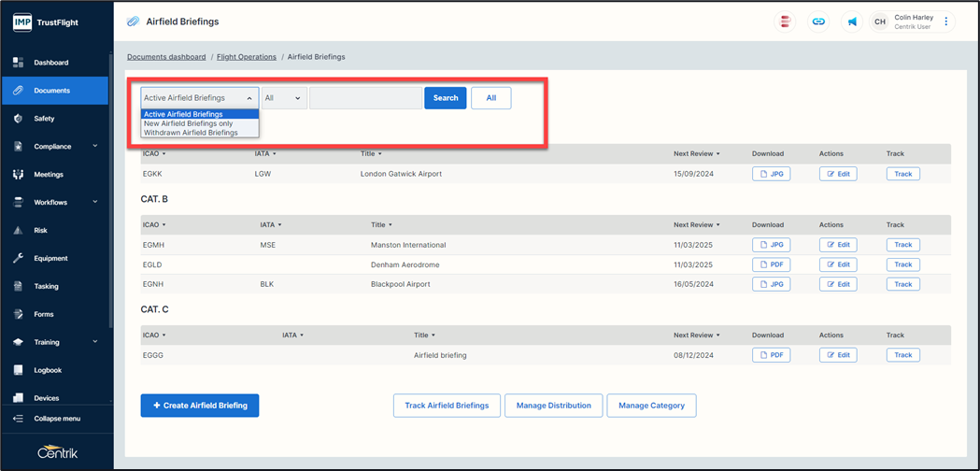Choose 'Withdrawn Airfield Briefings' from list

191,133
